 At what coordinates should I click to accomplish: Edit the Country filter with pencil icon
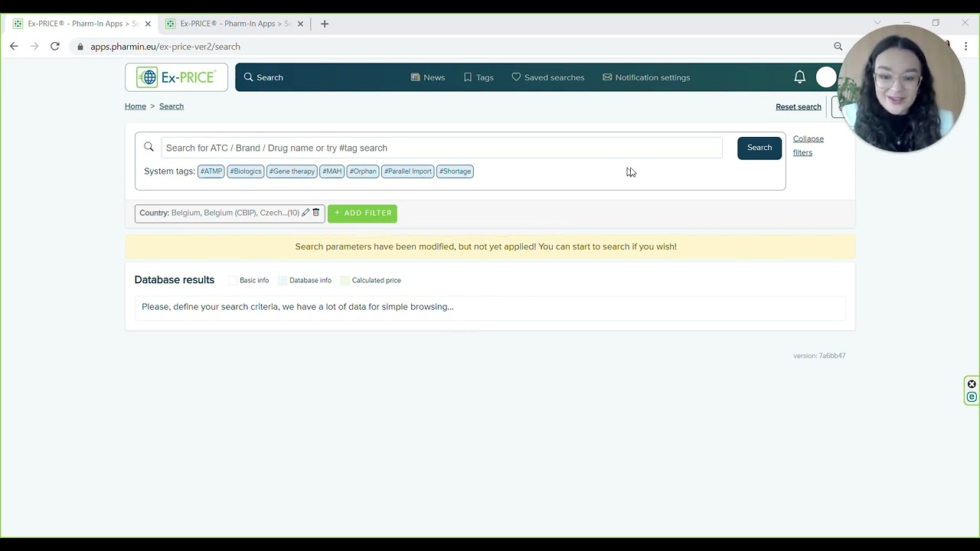tap(305, 213)
